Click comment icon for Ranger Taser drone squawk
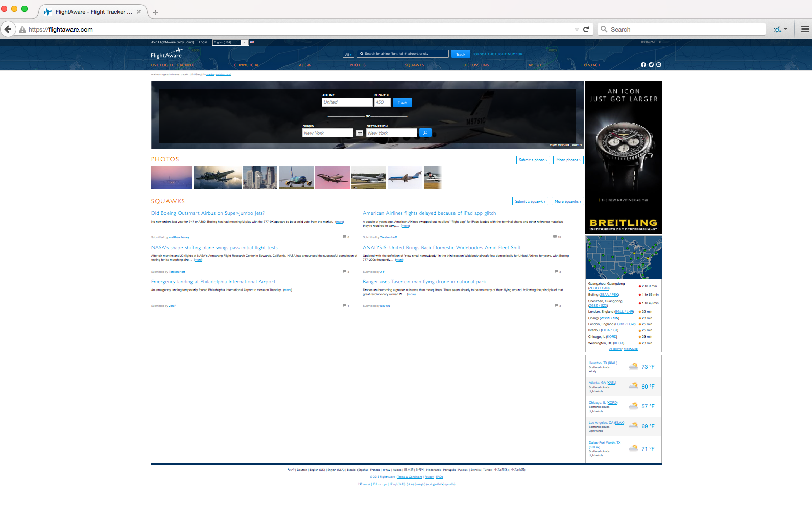The width and height of the screenshot is (812, 507). click(x=557, y=305)
